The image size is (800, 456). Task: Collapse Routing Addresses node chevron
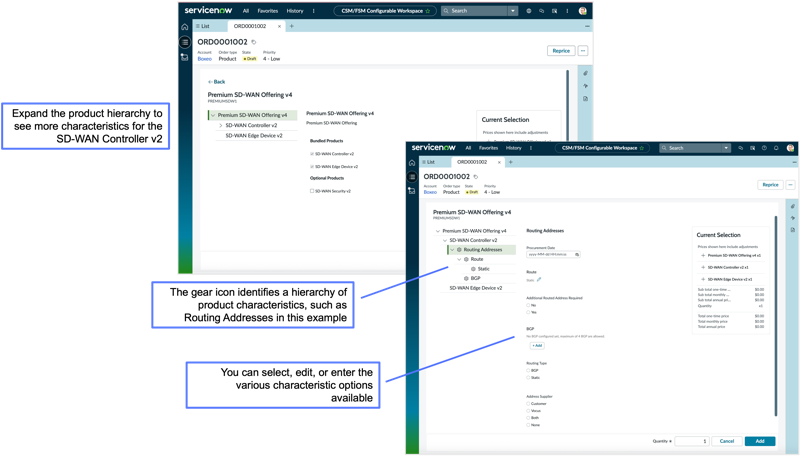pyautogui.click(x=452, y=250)
